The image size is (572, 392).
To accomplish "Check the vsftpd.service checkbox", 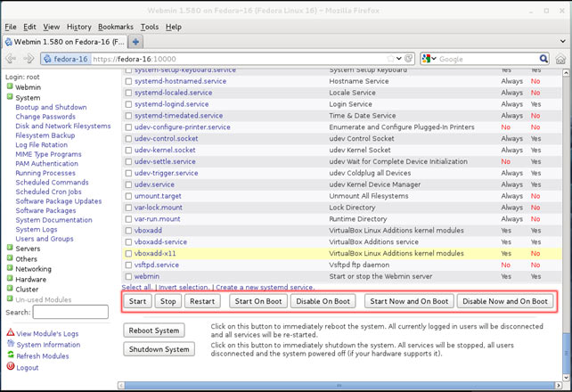I will [x=128, y=265].
